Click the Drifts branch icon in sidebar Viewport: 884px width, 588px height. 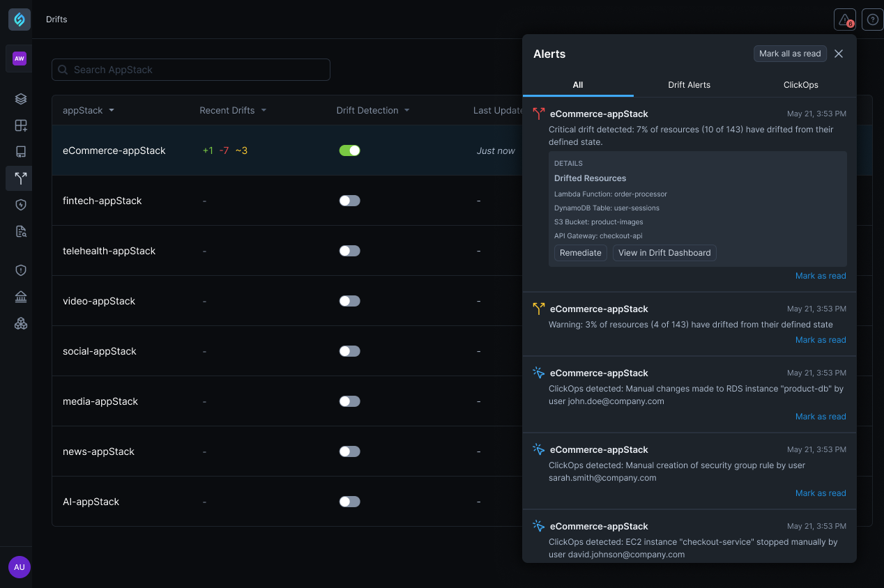[x=20, y=178]
